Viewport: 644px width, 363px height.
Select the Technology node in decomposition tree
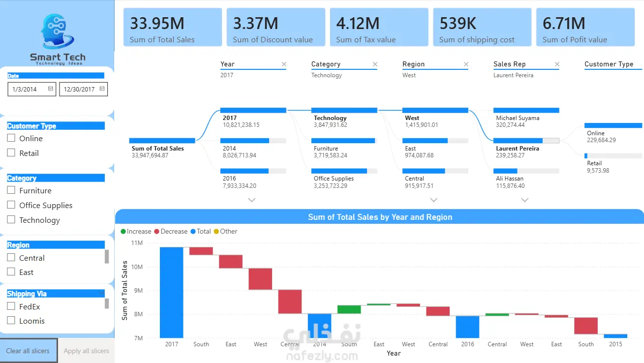point(344,118)
